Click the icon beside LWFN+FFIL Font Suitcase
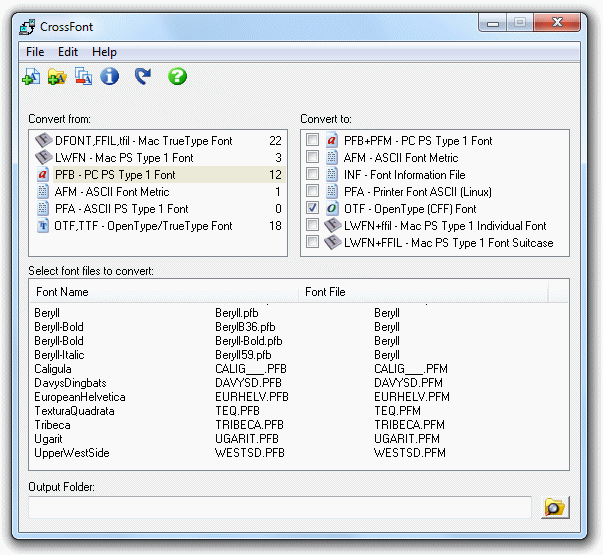This screenshot has height=555, width=603. pyautogui.click(x=333, y=242)
